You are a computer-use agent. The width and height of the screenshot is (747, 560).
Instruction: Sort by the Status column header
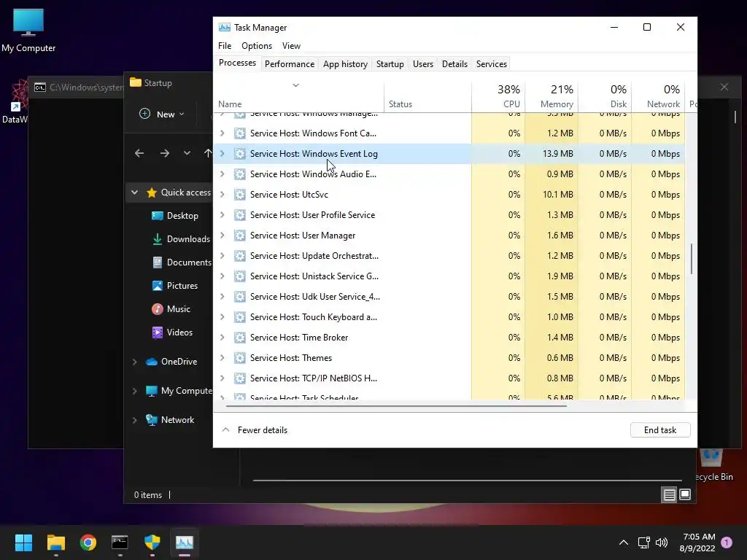(x=427, y=97)
